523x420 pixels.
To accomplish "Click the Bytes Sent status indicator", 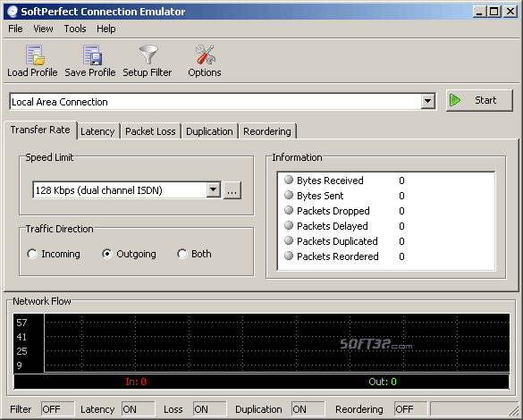I will click(x=289, y=195).
